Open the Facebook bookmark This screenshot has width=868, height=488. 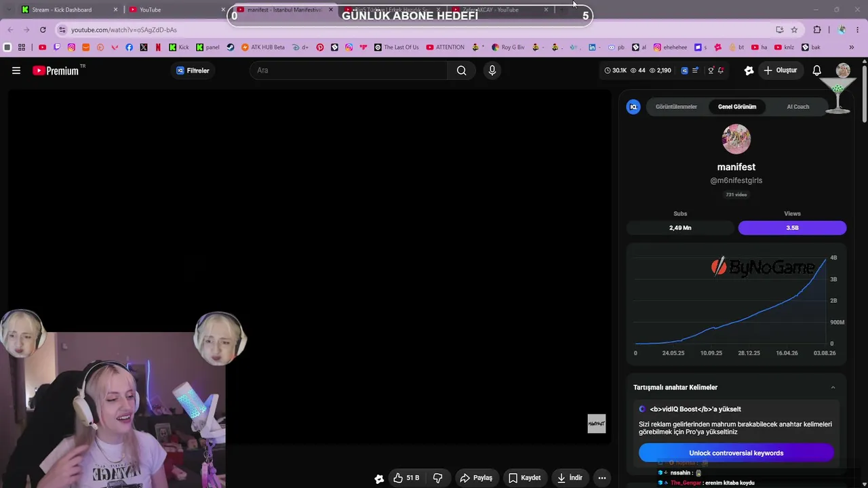(x=129, y=47)
